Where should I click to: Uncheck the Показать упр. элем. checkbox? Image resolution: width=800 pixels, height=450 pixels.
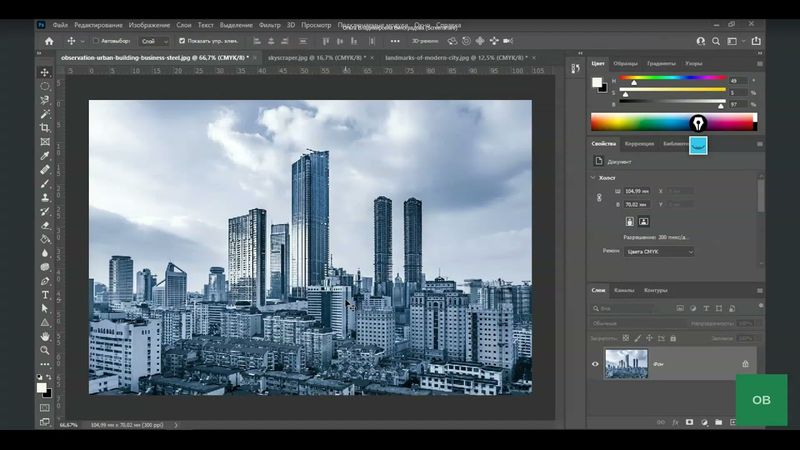click(182, 41)
